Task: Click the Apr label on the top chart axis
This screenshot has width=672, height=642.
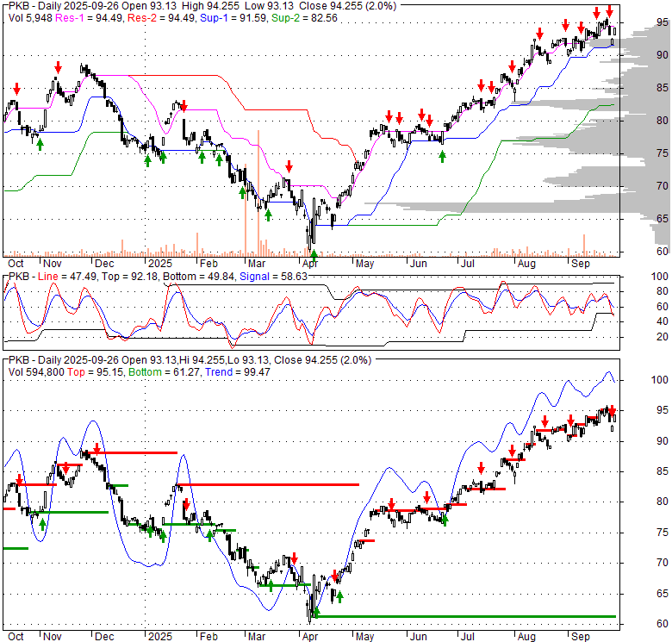Action: [x=310, y=264]
